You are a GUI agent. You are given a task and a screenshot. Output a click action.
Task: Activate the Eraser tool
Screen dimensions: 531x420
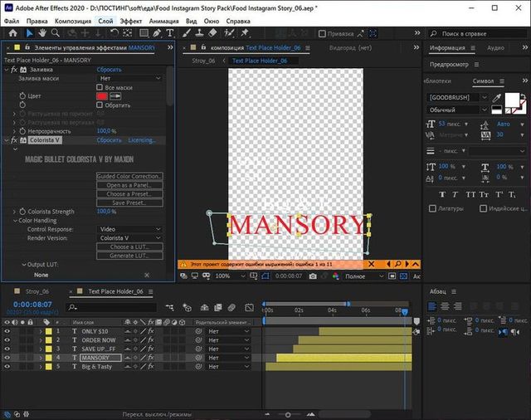(x=212, y=34)
